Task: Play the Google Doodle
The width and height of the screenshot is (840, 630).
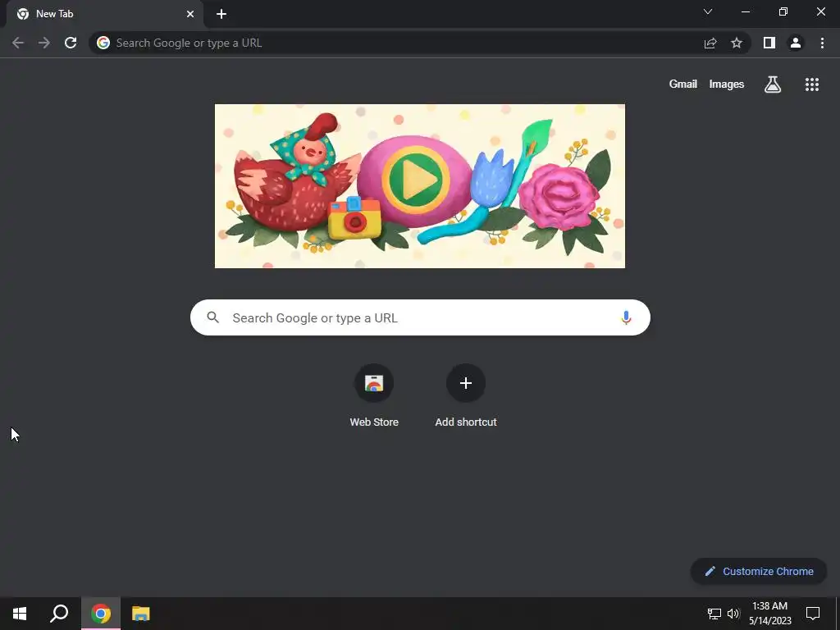Action: pos(415,180)
